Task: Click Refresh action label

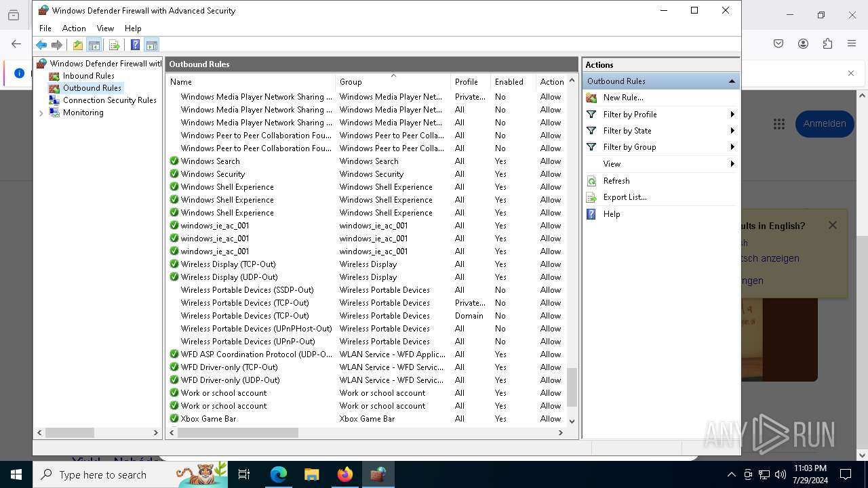Action: click(x=616, y=181)
